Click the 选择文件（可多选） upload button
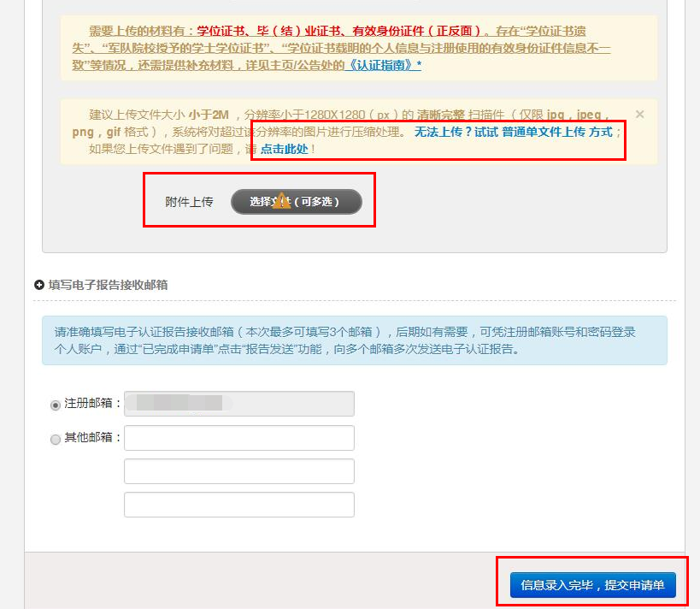This screenshot has width=700, height=609. tap(297, 202)
